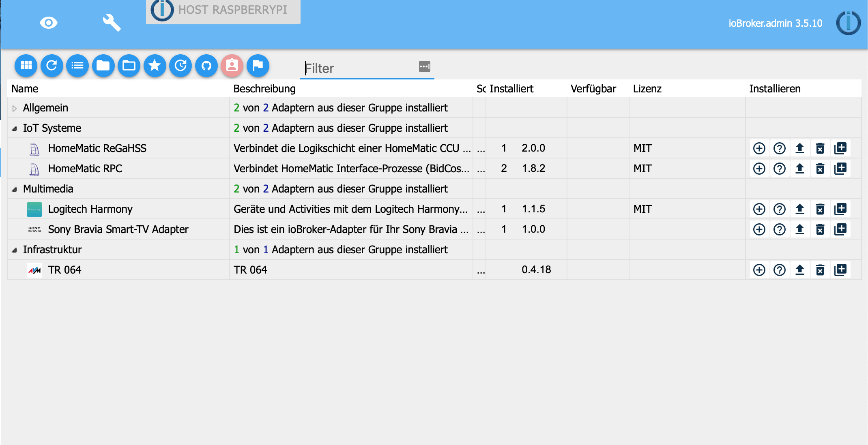
Task: Toggle the favorites star filter
Action: click(x=155, y=65)
